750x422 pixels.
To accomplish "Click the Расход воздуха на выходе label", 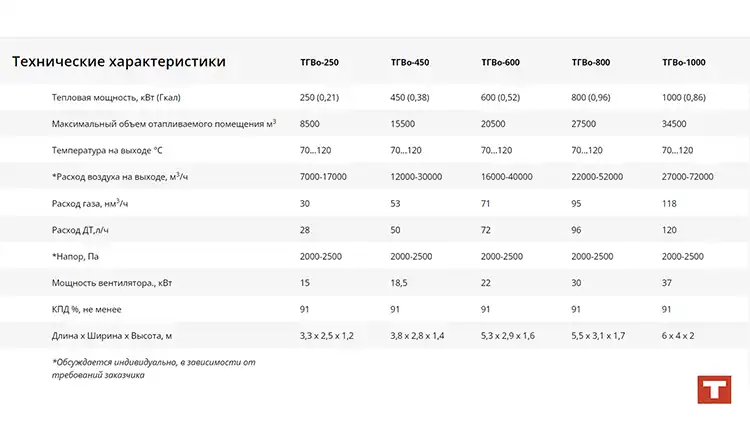I will point(122,177).
